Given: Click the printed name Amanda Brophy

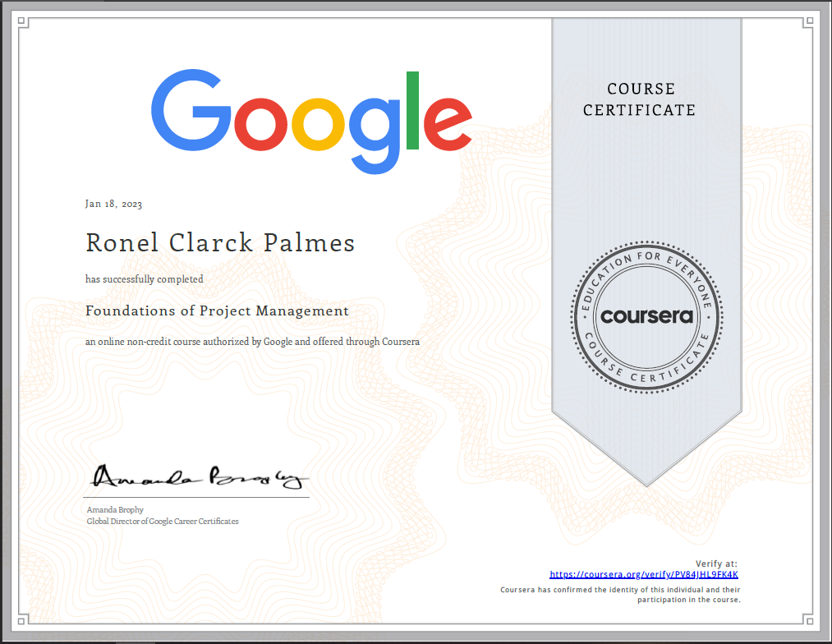Looking at the screenshot, I should tap(115, 510).
